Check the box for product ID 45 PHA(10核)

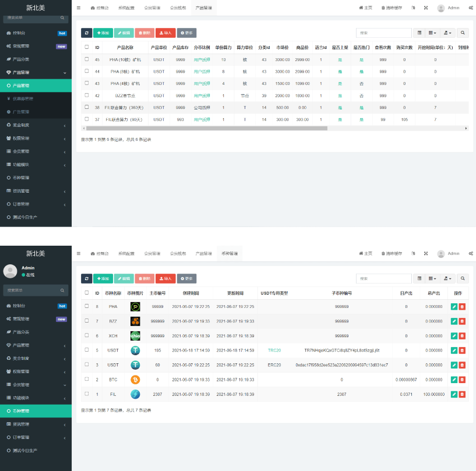tap(87, 59)
